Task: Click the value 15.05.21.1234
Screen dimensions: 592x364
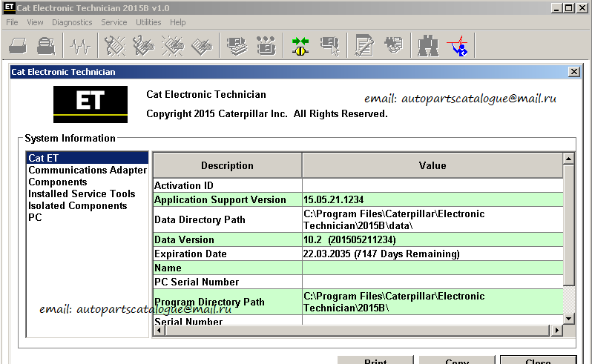Action: coord(333,199)
